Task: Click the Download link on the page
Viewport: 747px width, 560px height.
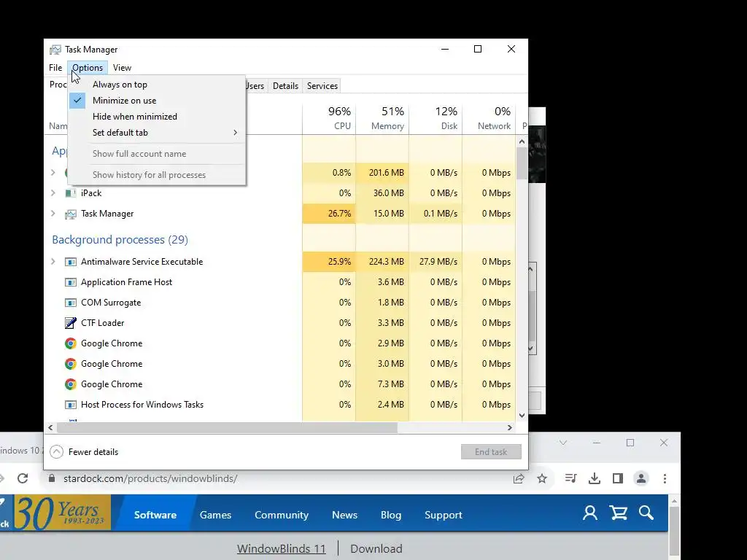Action: click(x=376, y=548)
